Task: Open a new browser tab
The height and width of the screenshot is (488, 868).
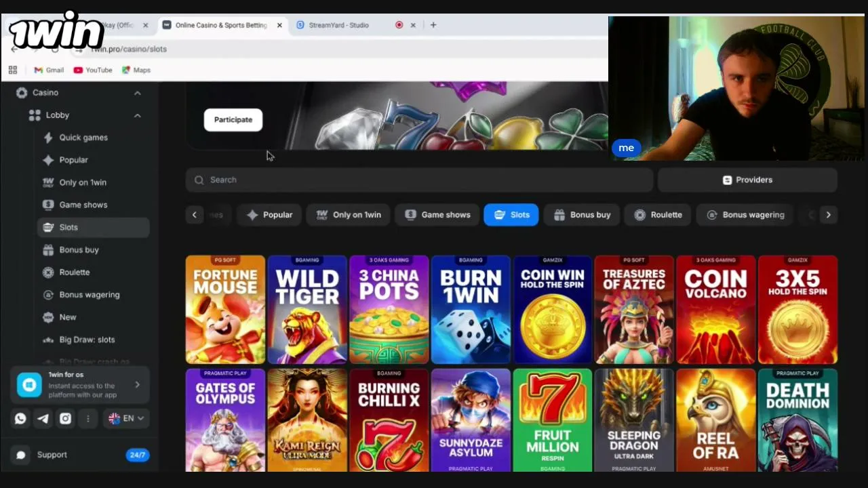Action: [433, 25]
